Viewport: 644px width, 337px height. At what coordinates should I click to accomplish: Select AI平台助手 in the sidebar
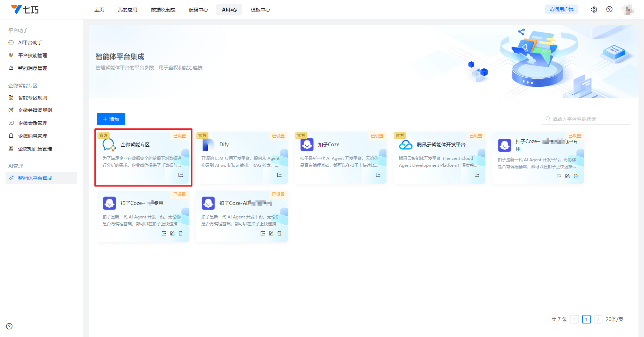click(30, 43)
